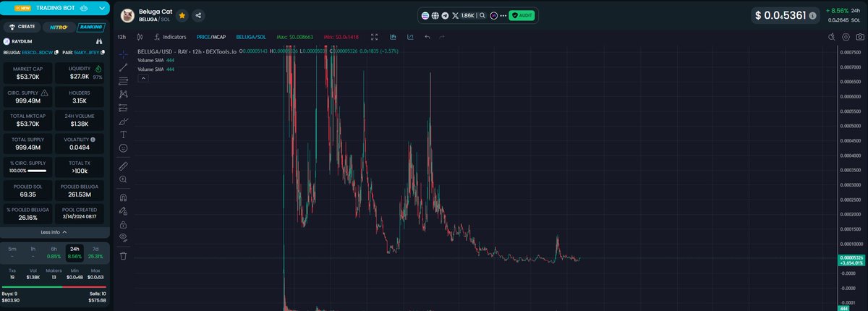Add Beluga Cat to favorites star

[x=182, y=15]
